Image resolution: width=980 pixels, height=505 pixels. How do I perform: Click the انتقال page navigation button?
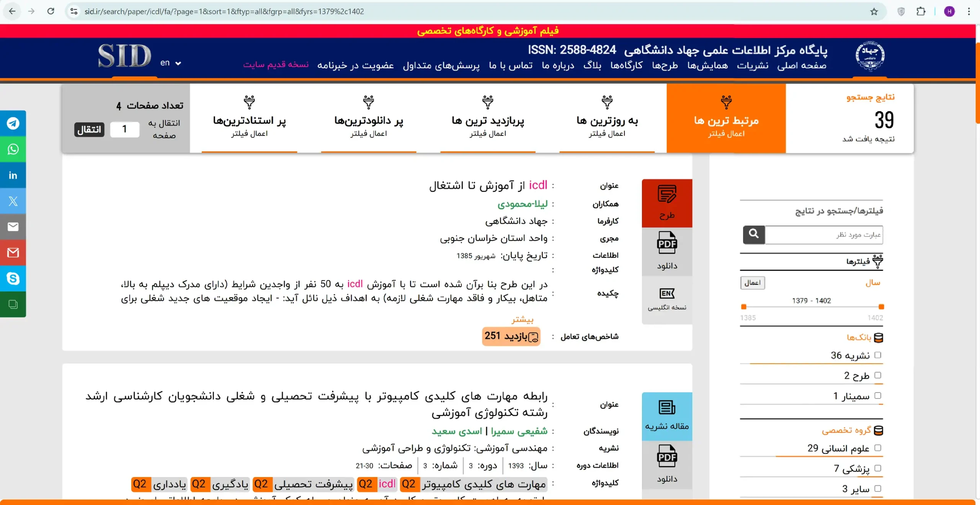(x=88, y=130)
